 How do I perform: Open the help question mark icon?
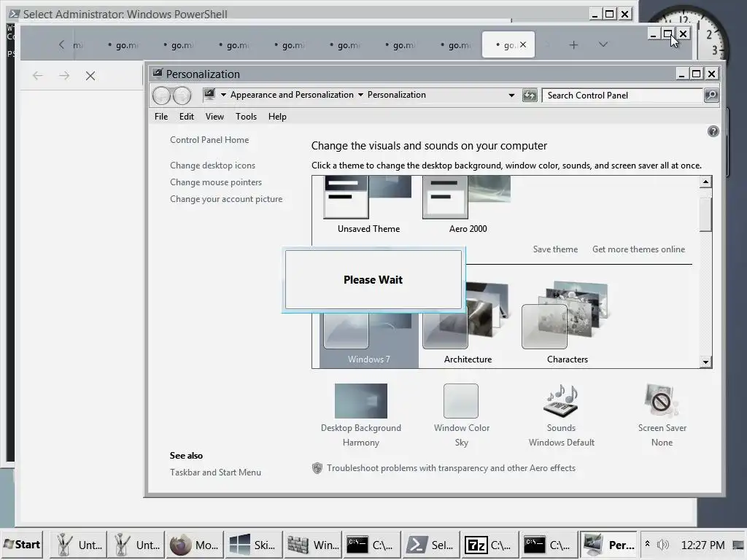coord(713,131)
